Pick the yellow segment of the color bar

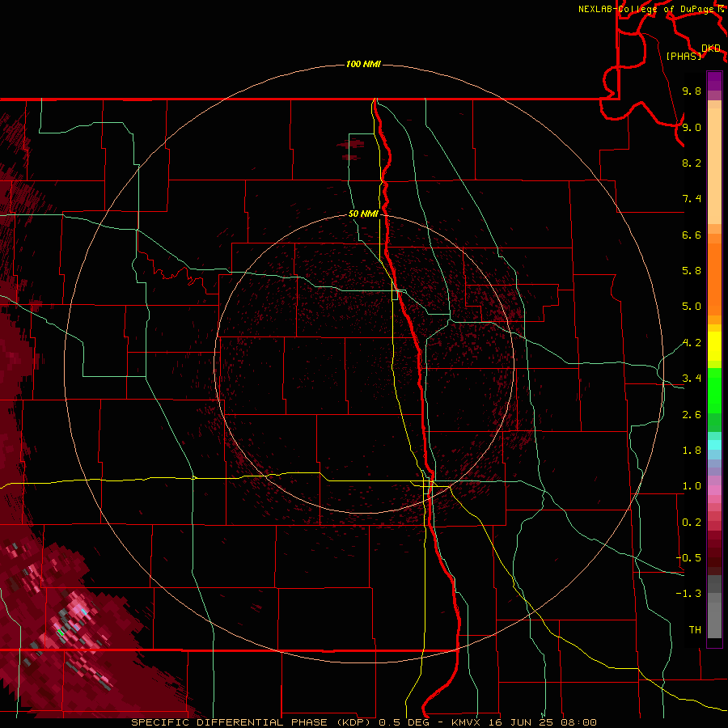pos(714,346)
